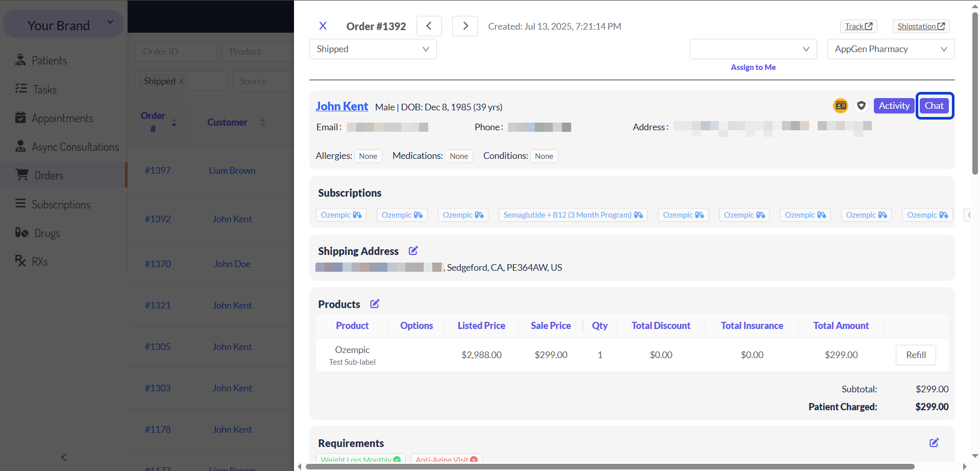Edit Products using the pencil icon
Viewport: 980px width, 471px height.
tap(375, 304)
